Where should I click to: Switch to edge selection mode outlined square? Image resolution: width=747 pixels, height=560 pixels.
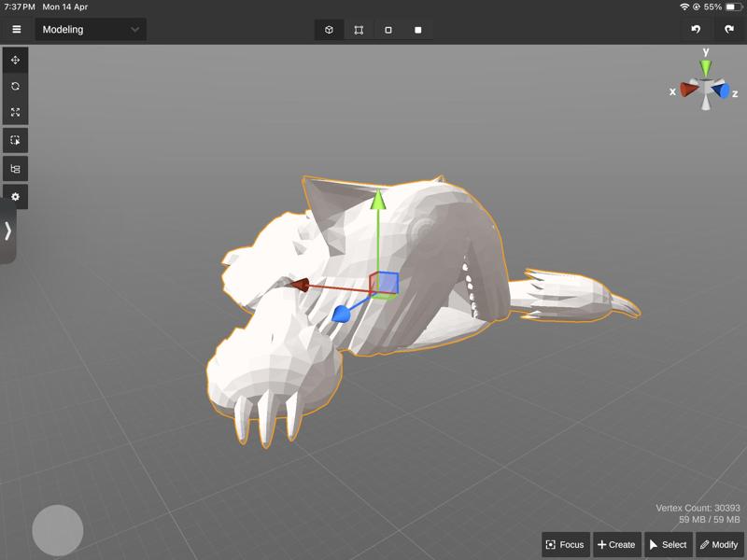click(388, 30)
